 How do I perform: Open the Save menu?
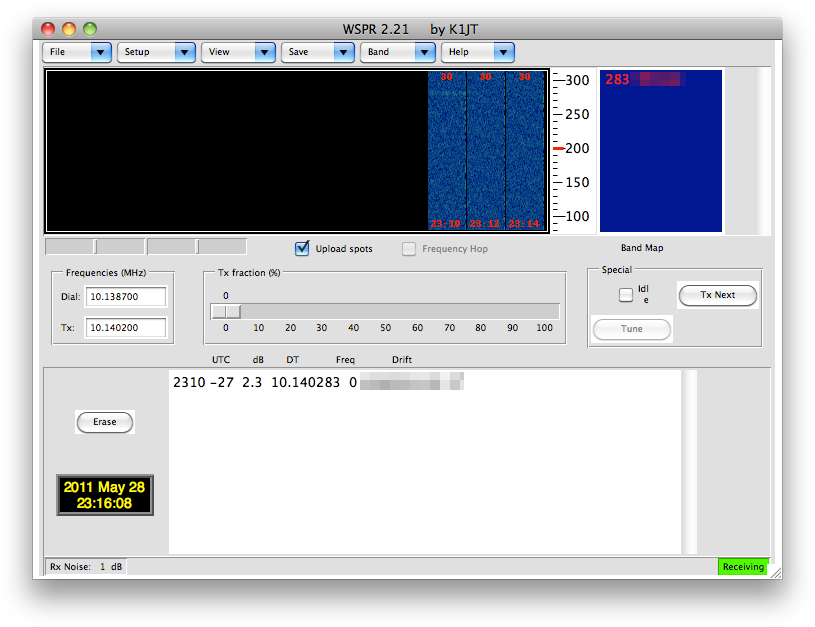coord(318,52)
